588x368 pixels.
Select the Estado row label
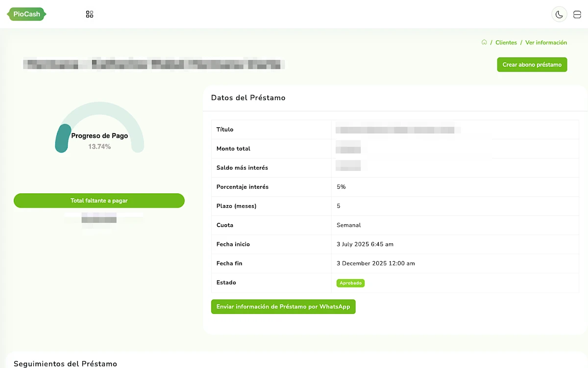click(226, 283)
